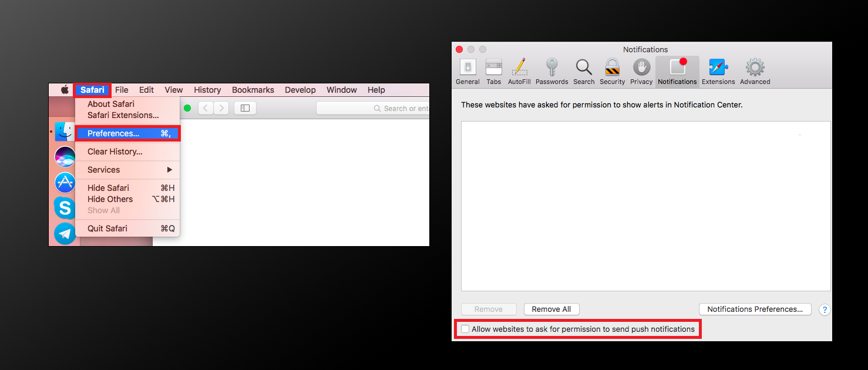Toggle the Safari sidebar button
This screenshot has height=370, width=868.
point(245,108)
